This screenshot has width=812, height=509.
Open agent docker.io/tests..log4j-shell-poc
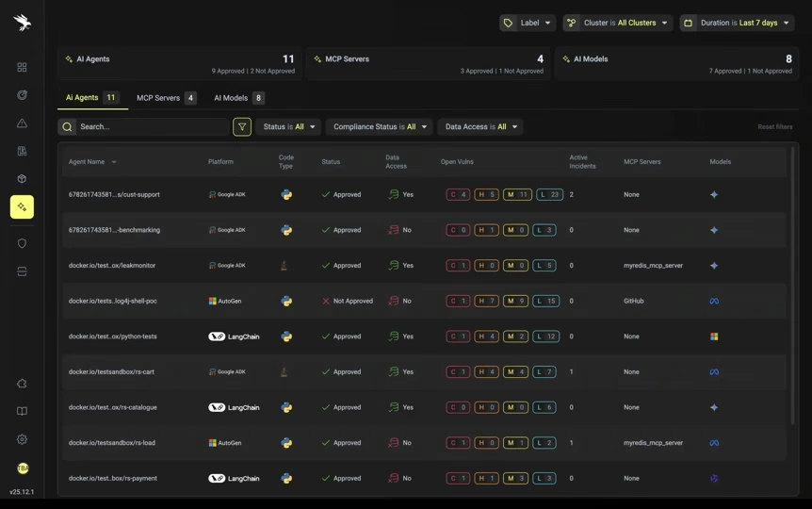click(112, 301)
